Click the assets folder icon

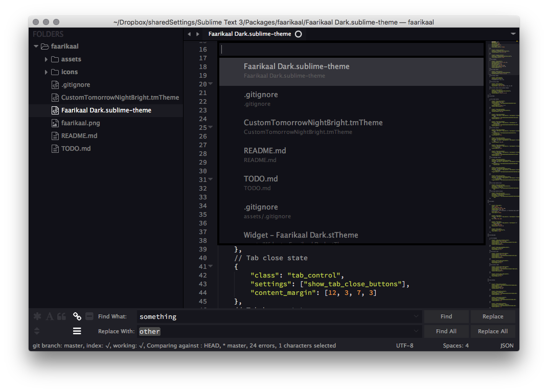click(x=55, y=59)
